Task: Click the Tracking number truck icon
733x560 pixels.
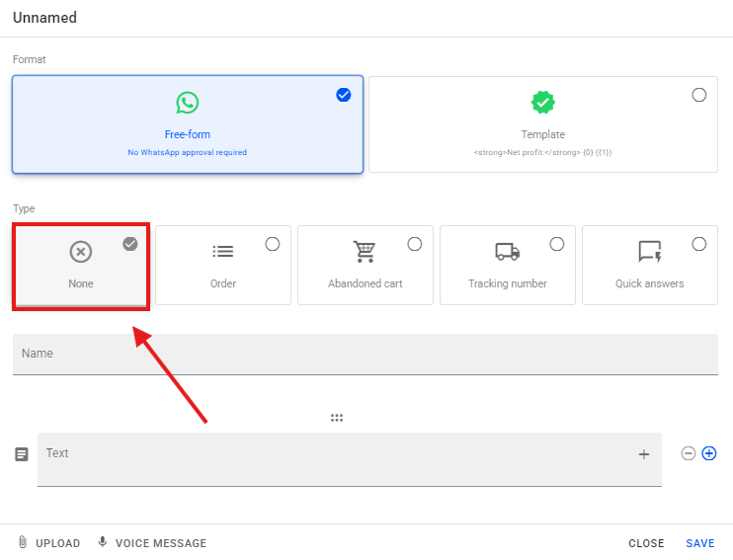Action: 508,252
